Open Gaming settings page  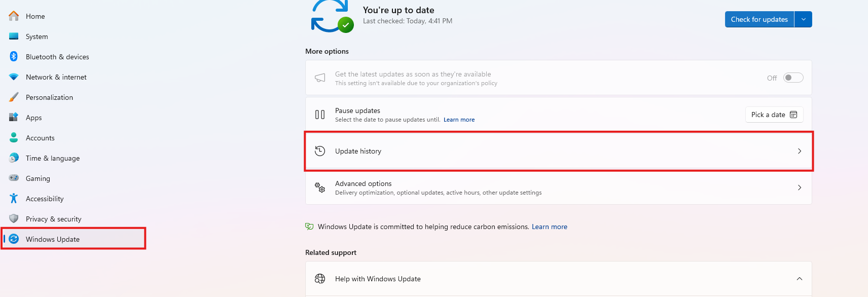pos(38,178)
